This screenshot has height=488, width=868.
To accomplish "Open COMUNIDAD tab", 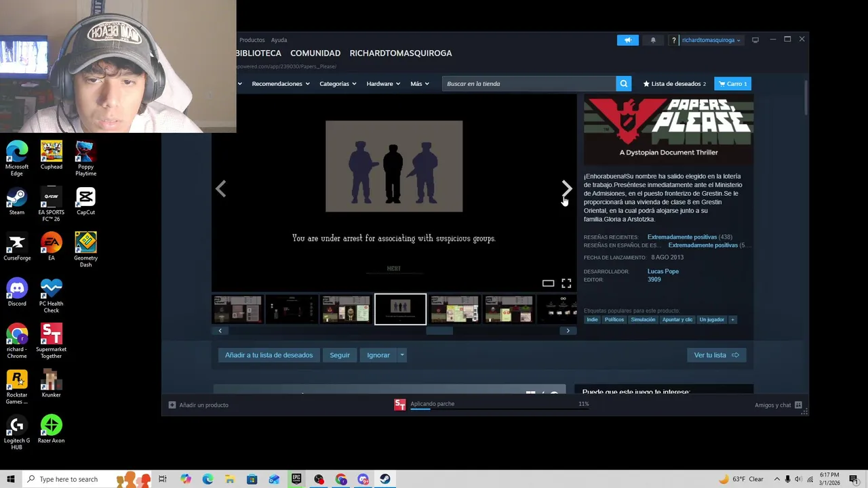I will (315, 53).
